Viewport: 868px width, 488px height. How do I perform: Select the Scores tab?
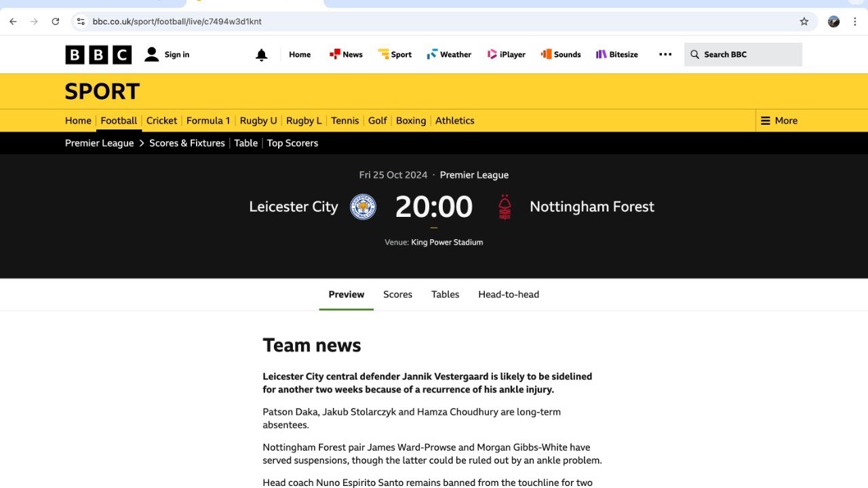pos(397,294)
